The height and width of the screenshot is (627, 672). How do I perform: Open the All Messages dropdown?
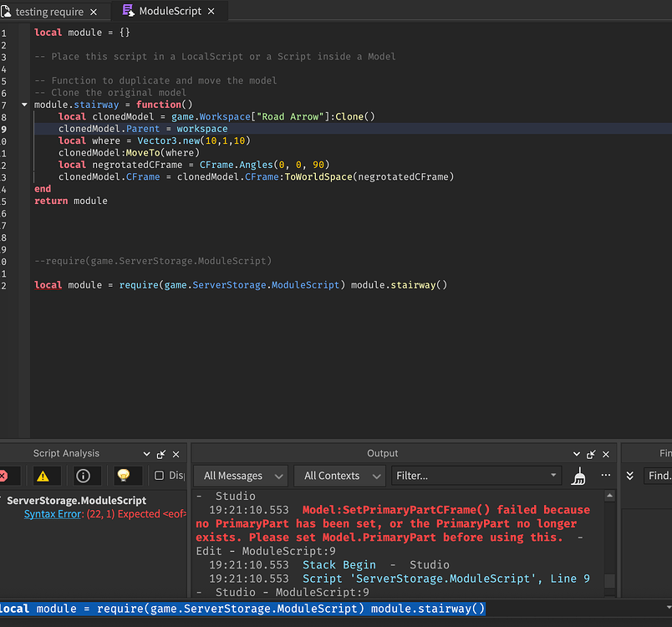click(240, 475)
